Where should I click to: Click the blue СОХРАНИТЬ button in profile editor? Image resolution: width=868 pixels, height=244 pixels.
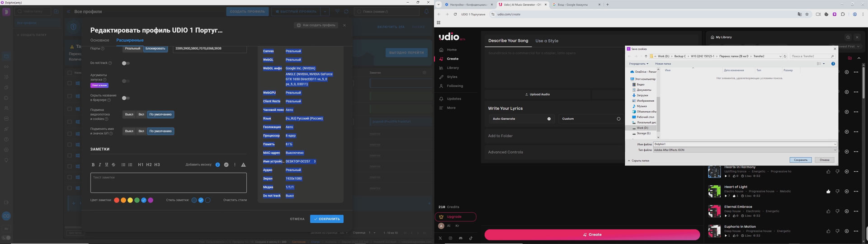(x=326, y=219)
